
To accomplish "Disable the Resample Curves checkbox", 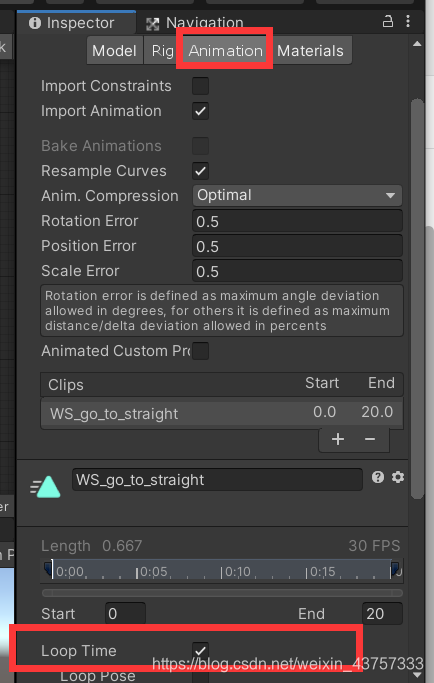I will click(x=200, y=171).
